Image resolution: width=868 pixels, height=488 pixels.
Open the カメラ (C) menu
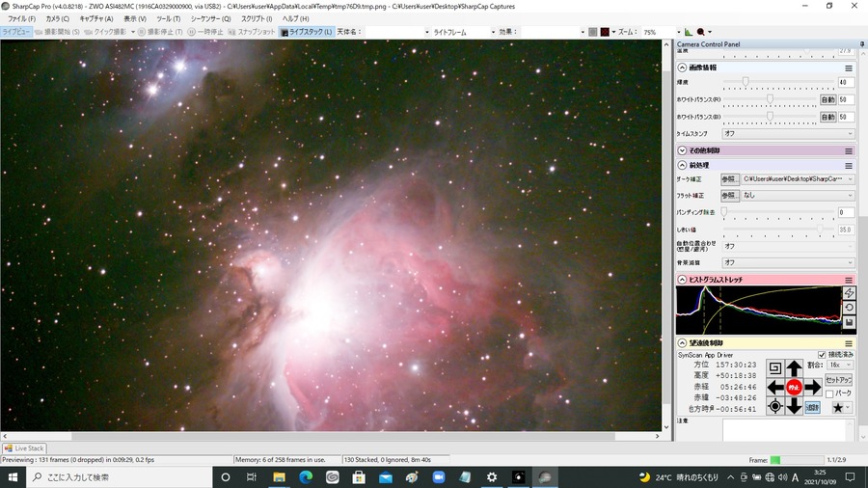point(58,19)
